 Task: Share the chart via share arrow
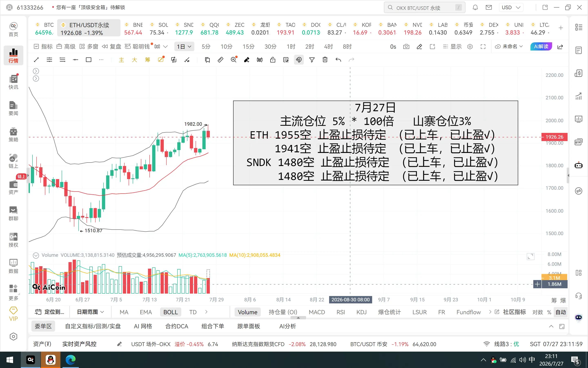pos(560,46)
